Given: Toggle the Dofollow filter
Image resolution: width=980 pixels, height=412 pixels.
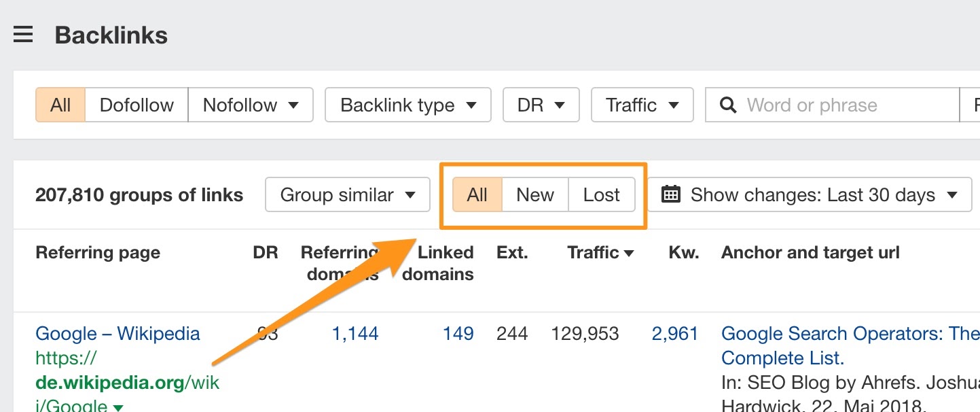Looking at the screenshot, I should pos(137,105).
